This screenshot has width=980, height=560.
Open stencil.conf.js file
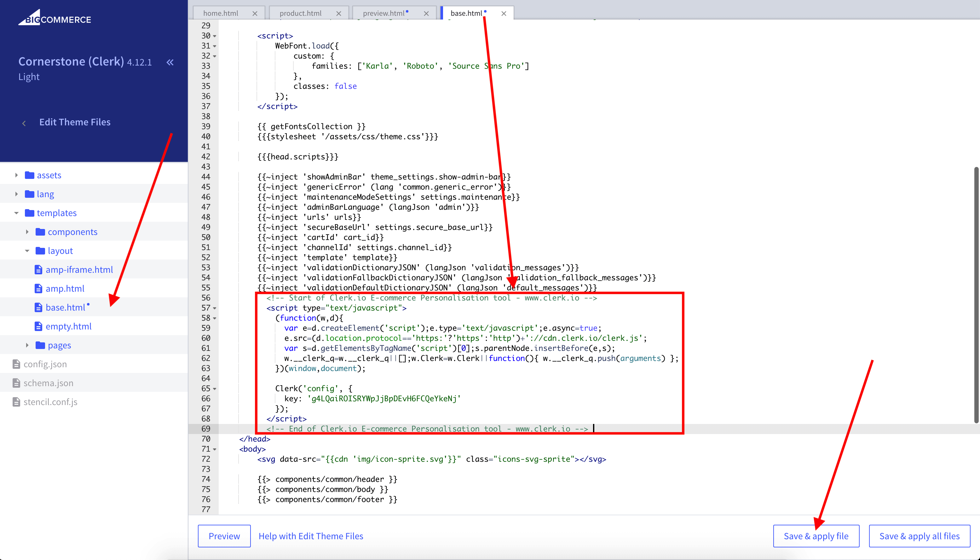pos(50,402)
